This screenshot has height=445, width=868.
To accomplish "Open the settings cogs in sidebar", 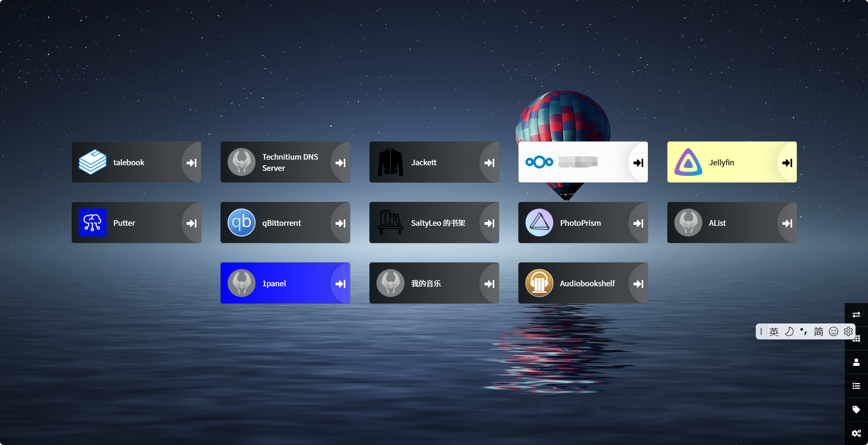I will [x=856, y=433].
